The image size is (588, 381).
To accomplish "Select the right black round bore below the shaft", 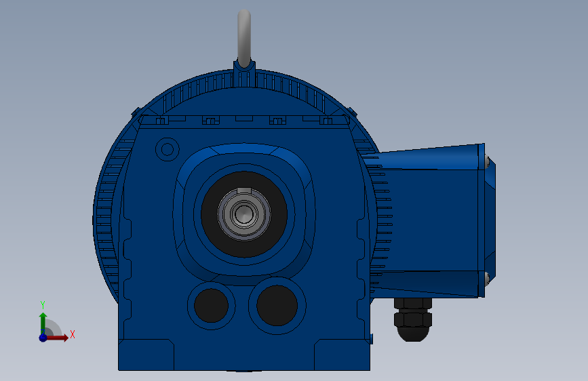I will point(277,305).
